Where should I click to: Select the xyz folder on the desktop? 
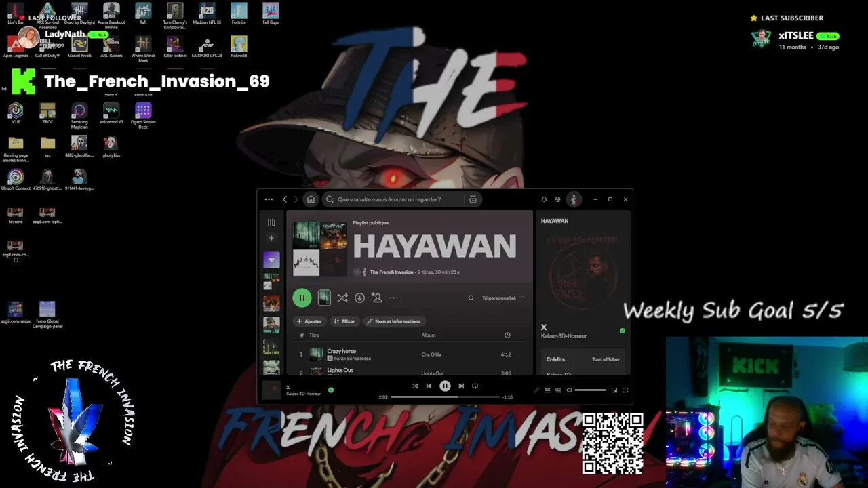point(47,146)
